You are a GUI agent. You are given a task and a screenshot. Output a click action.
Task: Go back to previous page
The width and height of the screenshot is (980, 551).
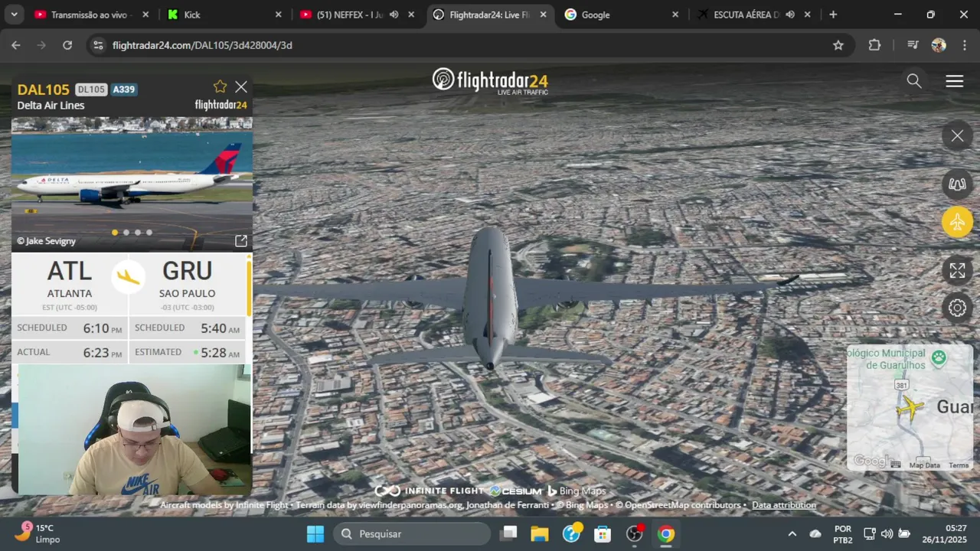point(16,45)
